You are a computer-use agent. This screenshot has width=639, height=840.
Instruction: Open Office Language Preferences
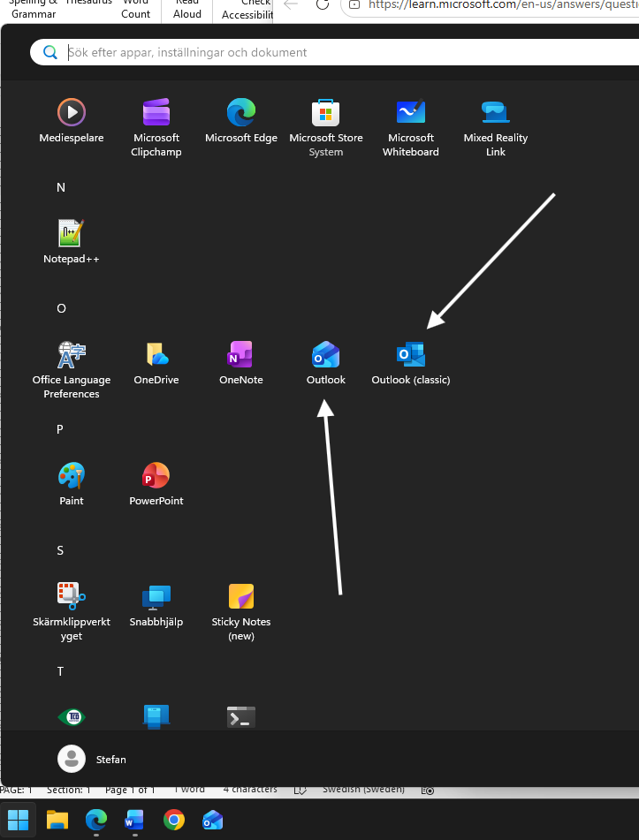click(x=72, y=369)
